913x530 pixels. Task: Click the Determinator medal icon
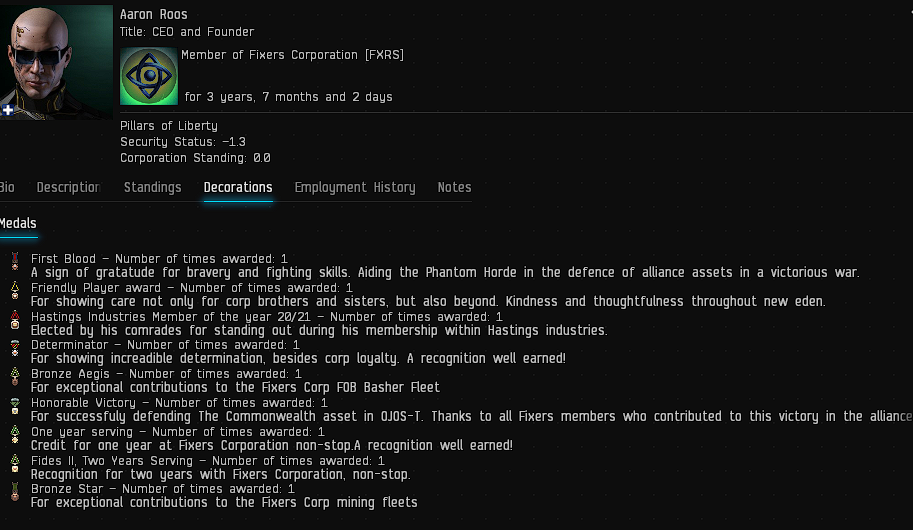15,347
